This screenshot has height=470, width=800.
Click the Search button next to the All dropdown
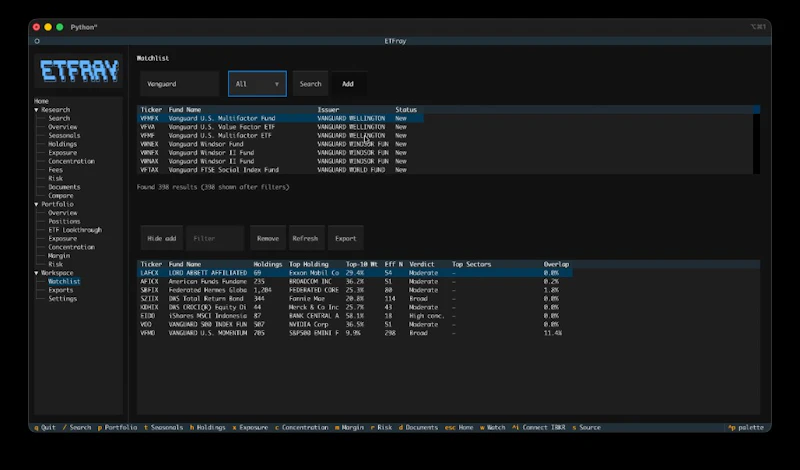(310, 84)
